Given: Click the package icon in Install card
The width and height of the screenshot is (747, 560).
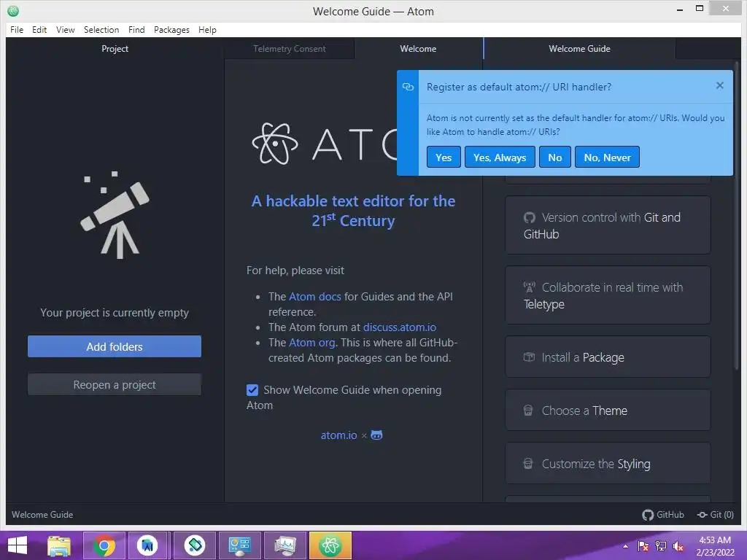Looking at the screenshot, I should pyautogui.click(x=529, y=357).
